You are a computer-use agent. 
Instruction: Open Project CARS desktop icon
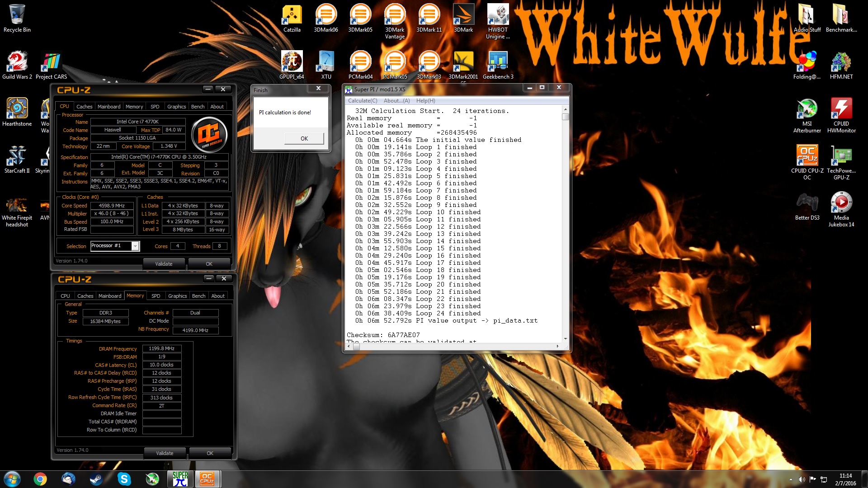51,65
